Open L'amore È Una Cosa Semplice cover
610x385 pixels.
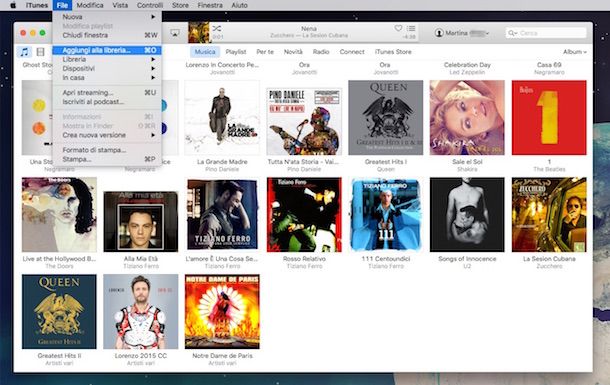coord(222,214)
